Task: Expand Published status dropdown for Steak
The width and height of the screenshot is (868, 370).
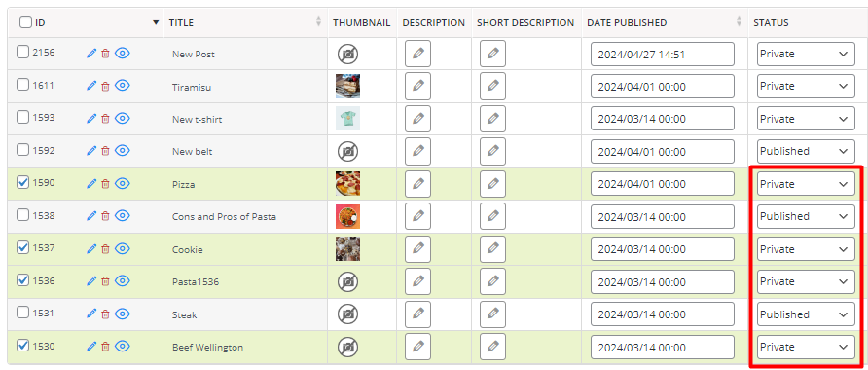Action: pos(806,314)
